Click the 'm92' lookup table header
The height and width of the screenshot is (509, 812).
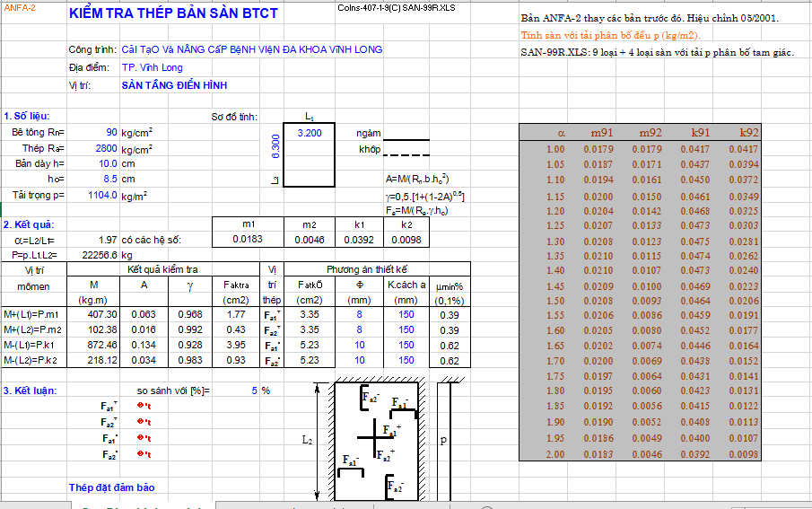click(x=650, y=133)
